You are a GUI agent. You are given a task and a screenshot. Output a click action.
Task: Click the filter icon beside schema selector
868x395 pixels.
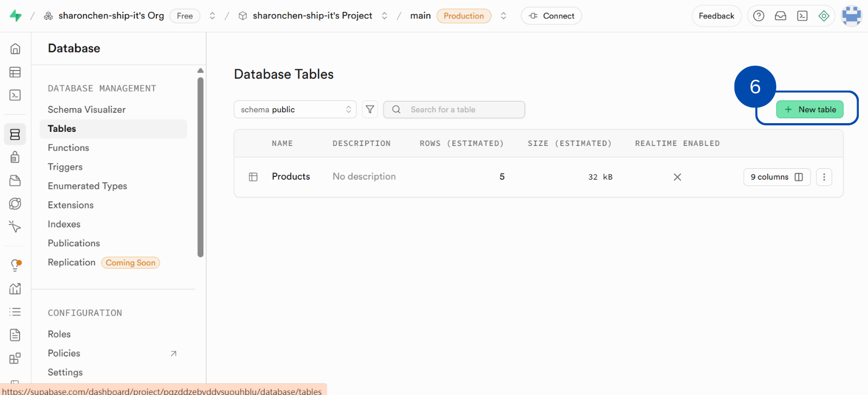pyautogui.click(x=370, y=110)
